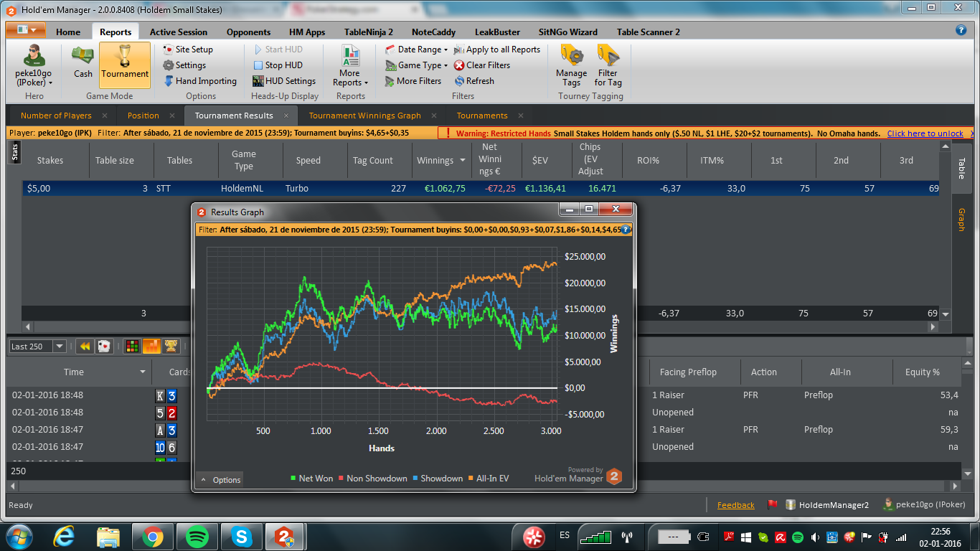980x551 pixels.
Task: Open the Time column sort dropdown arrow
Action: (143, 372)
